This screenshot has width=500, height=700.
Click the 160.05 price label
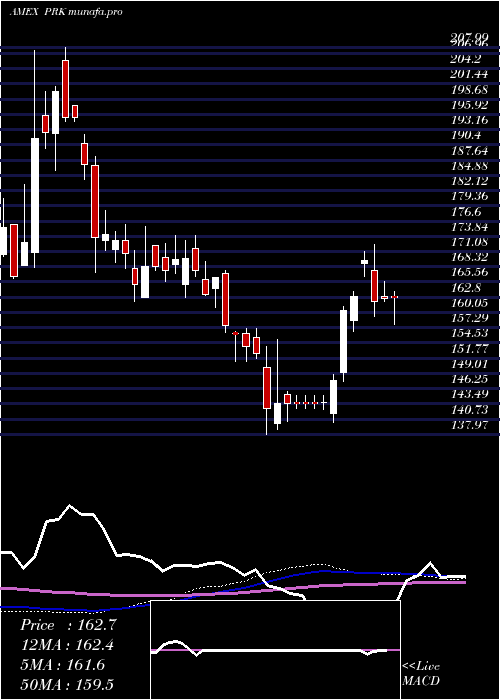click(x=468, y=303)
